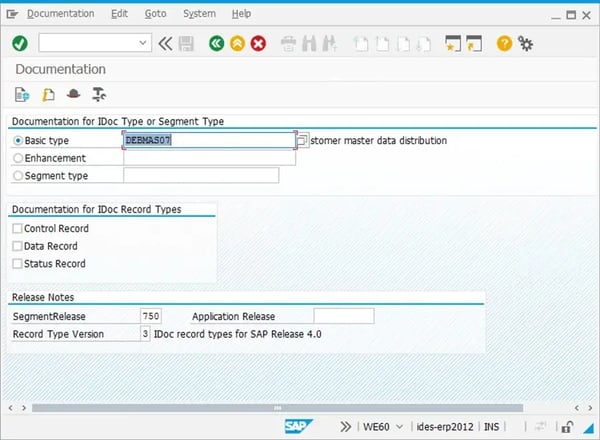Click the hat icon in application toolbar

coord(73,95)
